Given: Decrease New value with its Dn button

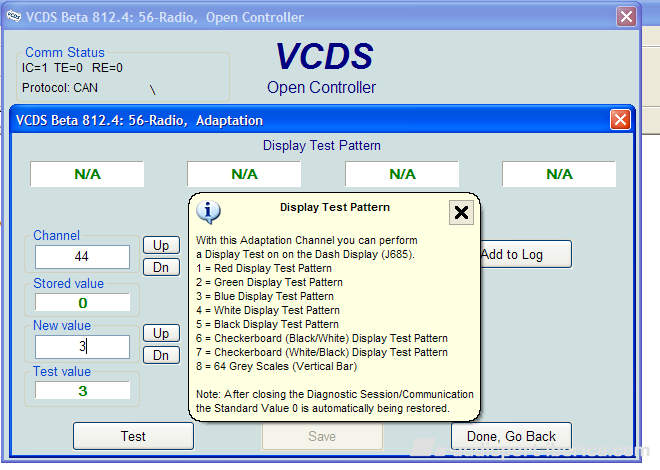Looking at the screenshot, I should [x=161, y=355].
